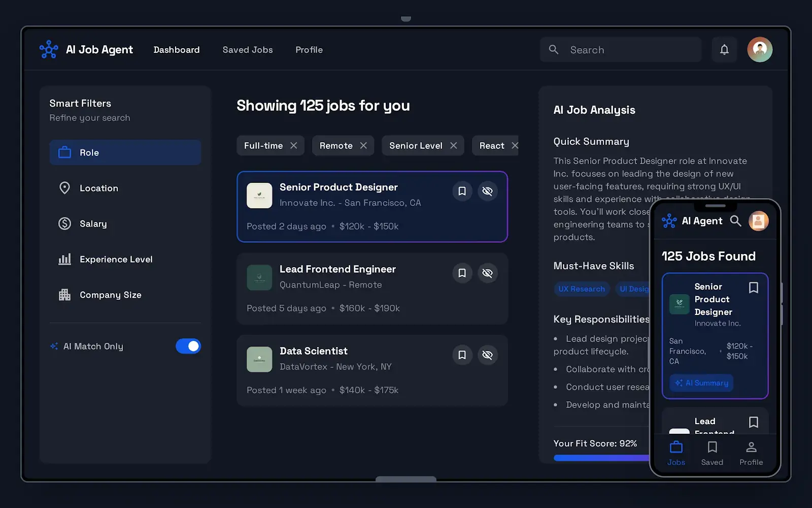
Task: Open the Saved tab in mobile bottom bar
Action: pyautogui.click(x=712, y=453)
